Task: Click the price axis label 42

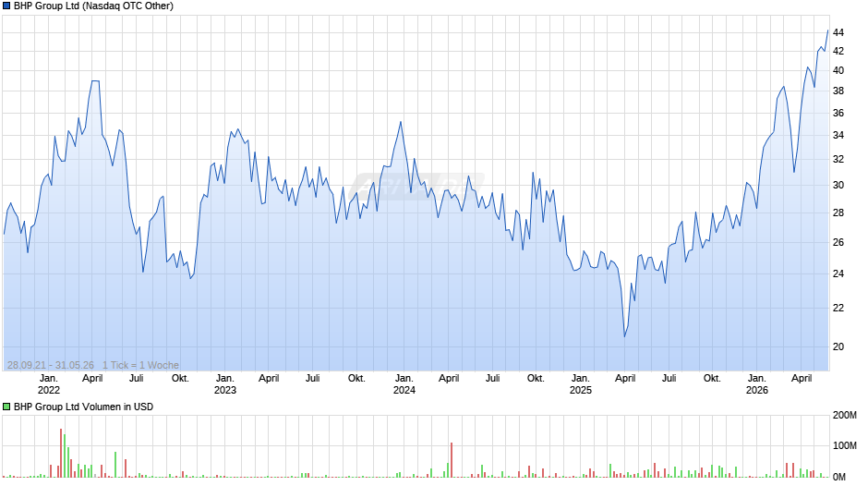Action: click(x=838, y=51)
